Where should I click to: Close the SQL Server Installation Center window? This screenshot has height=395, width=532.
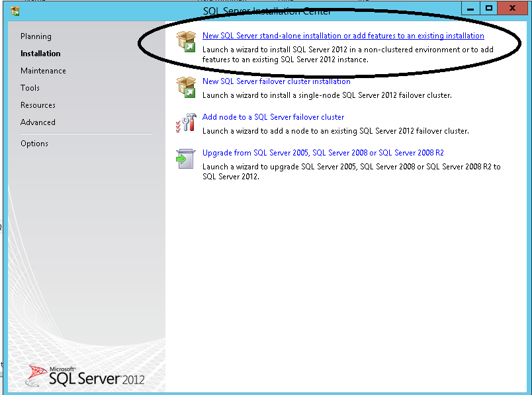click(x=512, y=8)
